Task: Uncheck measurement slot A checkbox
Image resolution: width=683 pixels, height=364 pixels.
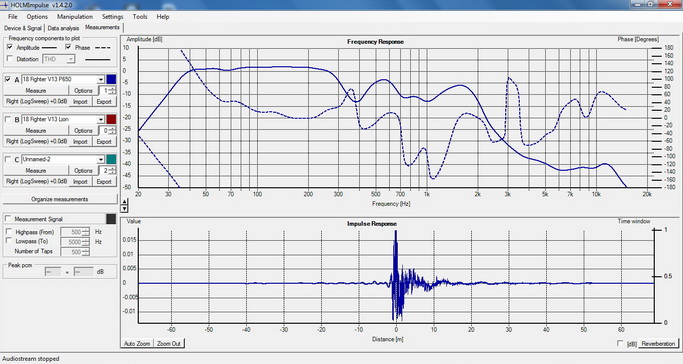Action: [7, 79]
